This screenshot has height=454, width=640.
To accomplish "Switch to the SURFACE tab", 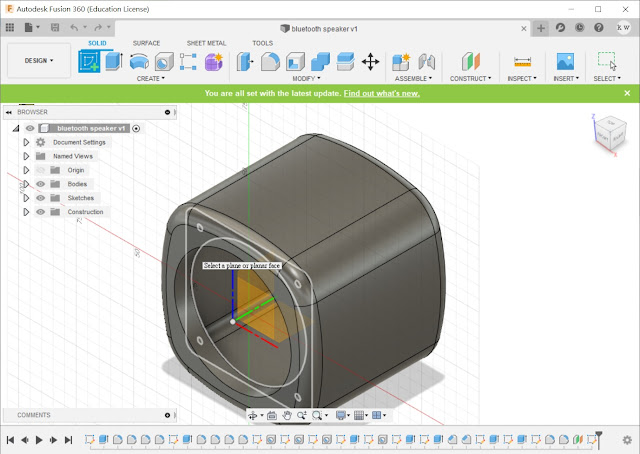I will 146,43.
